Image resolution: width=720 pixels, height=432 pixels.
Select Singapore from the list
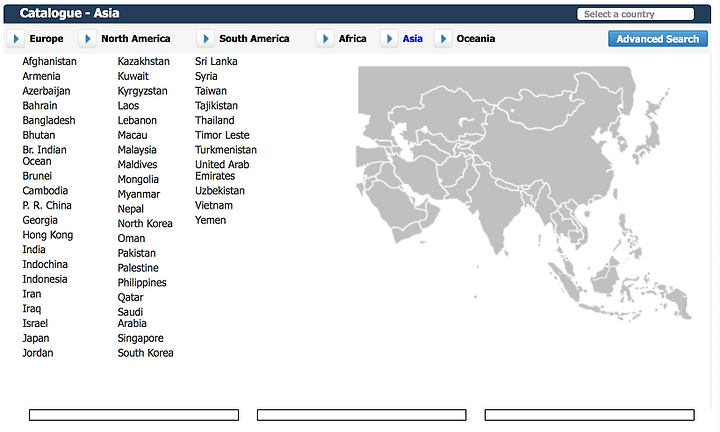pos(141,338)
